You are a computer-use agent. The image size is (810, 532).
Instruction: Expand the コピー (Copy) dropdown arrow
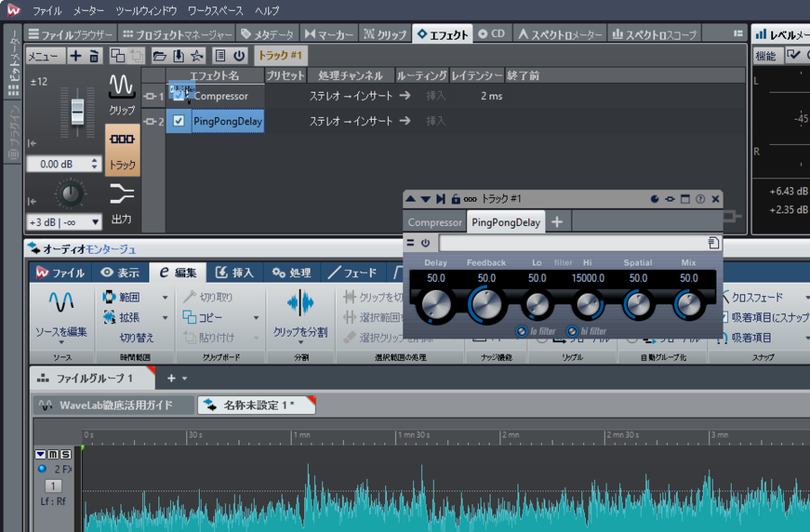[256, 318]
